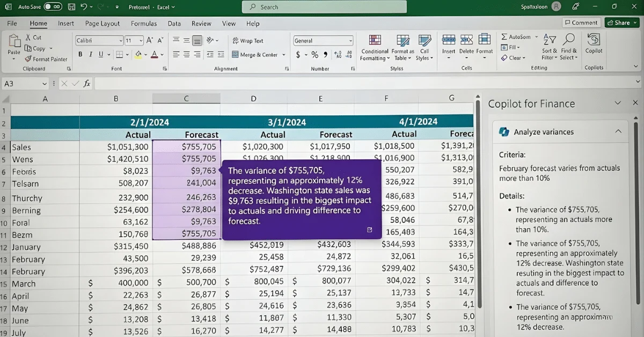Click the Increase Indent icon
The width and height of the screenshot is (644, 337).
[x=221, y=54]
